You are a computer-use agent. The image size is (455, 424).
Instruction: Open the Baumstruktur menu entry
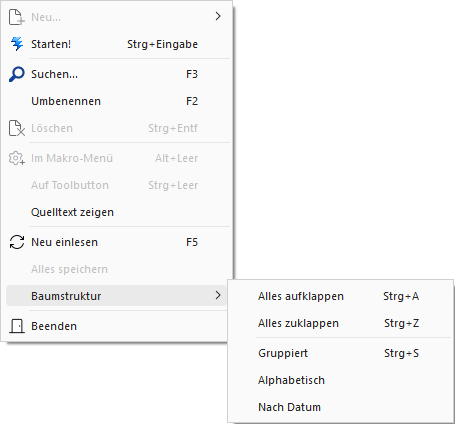pyautogui.click(x=116, y=296)
